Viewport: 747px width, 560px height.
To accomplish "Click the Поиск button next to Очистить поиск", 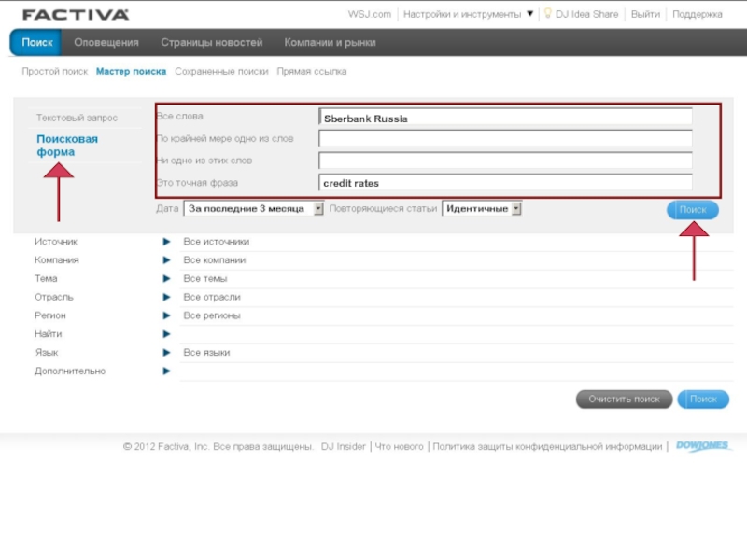I will pos(703,399).
